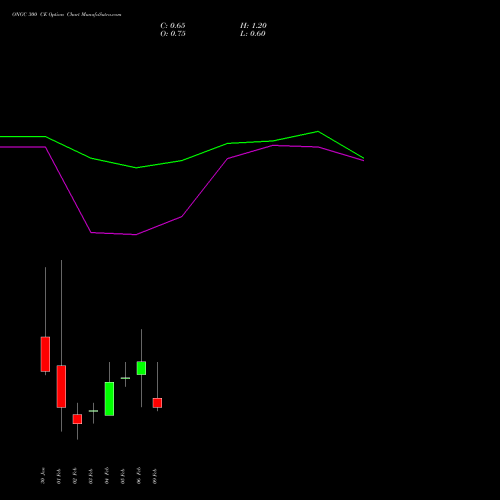Select the red candle for 30 Jan
Image resolution: width=500 pixels, height=500 pixels.
[45, 354]
